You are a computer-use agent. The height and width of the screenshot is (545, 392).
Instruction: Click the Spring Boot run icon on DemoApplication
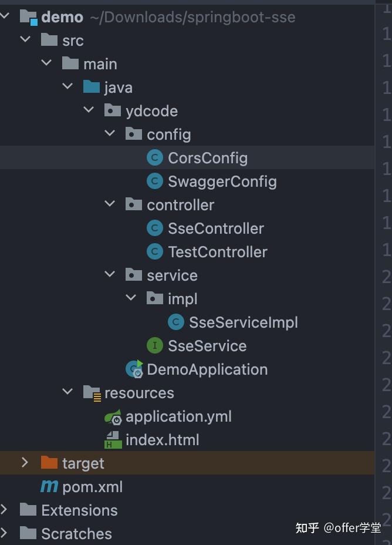click(133, 369)
